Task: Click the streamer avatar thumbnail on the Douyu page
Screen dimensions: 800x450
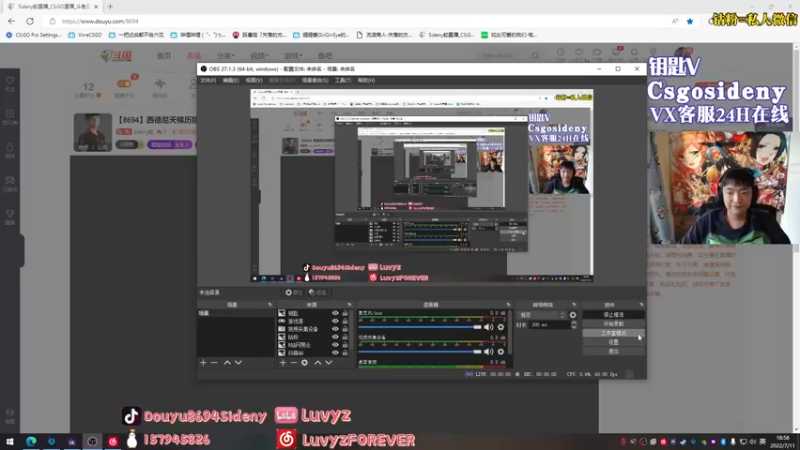Action: pyautogui.click(x=92, y=132)
